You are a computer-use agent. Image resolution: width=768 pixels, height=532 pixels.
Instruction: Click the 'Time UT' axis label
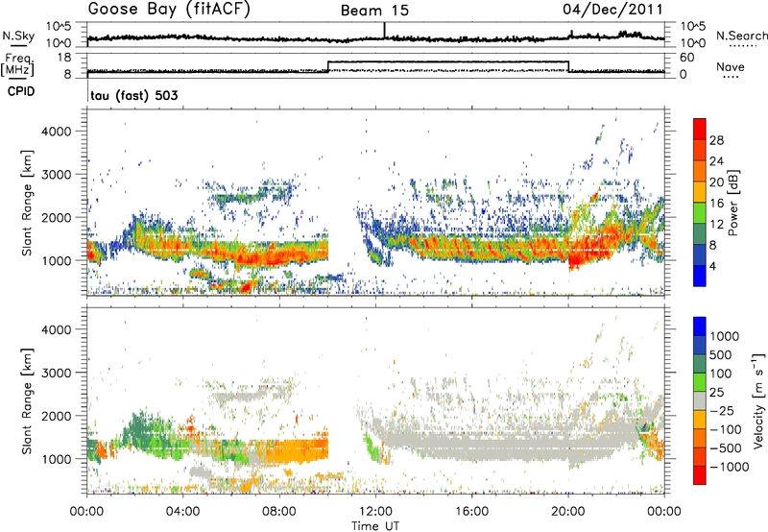tap(375, 525)
